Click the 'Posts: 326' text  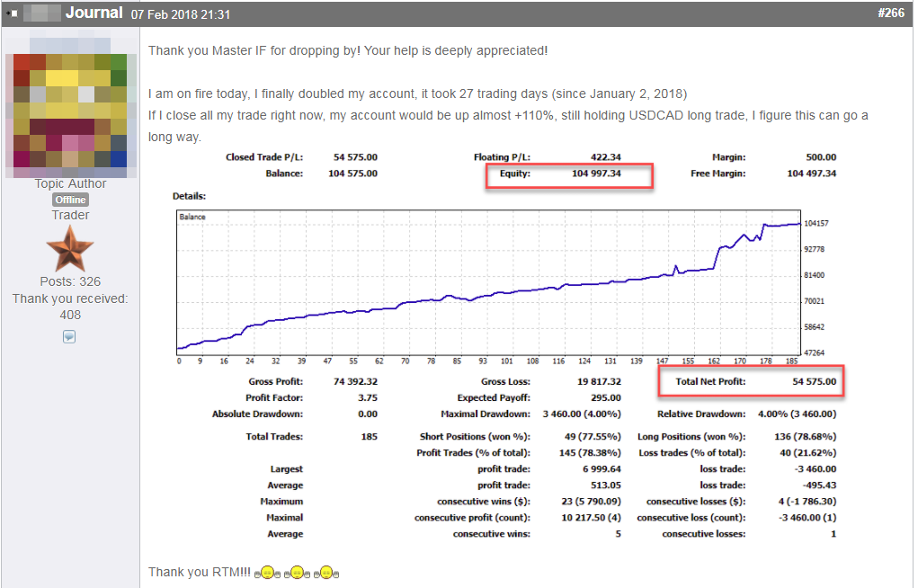70,281
